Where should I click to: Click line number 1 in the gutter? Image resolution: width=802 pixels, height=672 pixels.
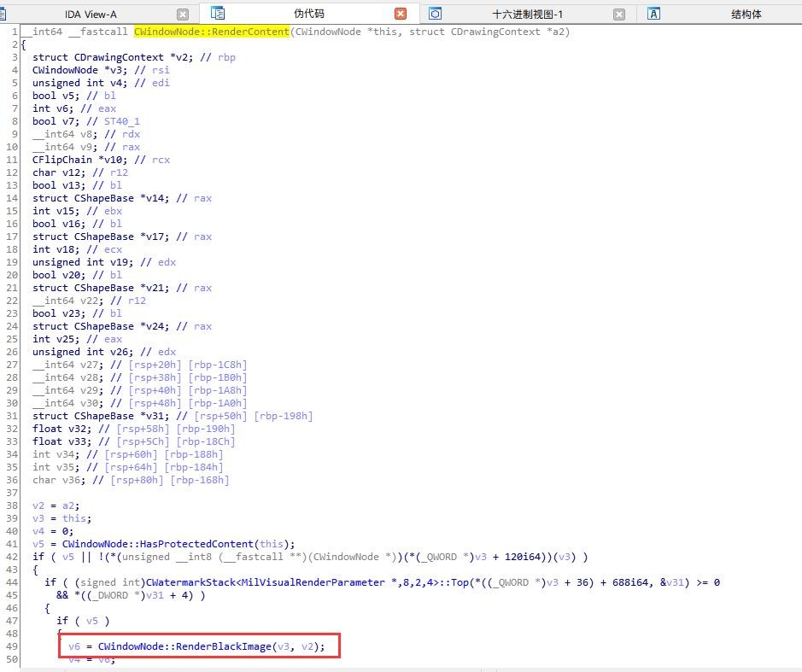tap(15, 32)
